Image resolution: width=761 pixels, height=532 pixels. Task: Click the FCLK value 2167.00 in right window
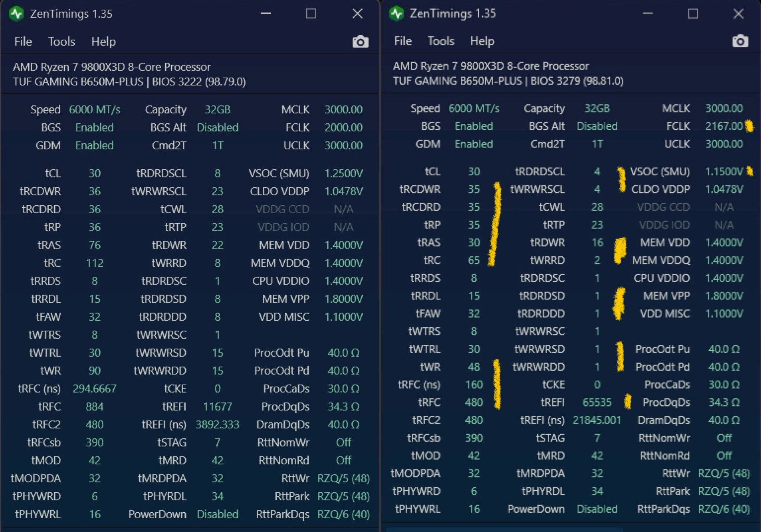pyautogui.click(x=723, y=126)
